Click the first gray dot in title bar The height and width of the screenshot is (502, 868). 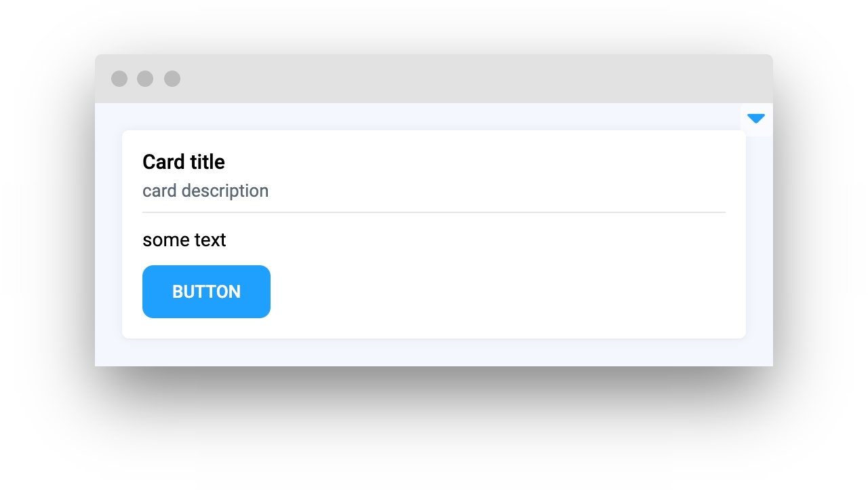tap(119, 79)
